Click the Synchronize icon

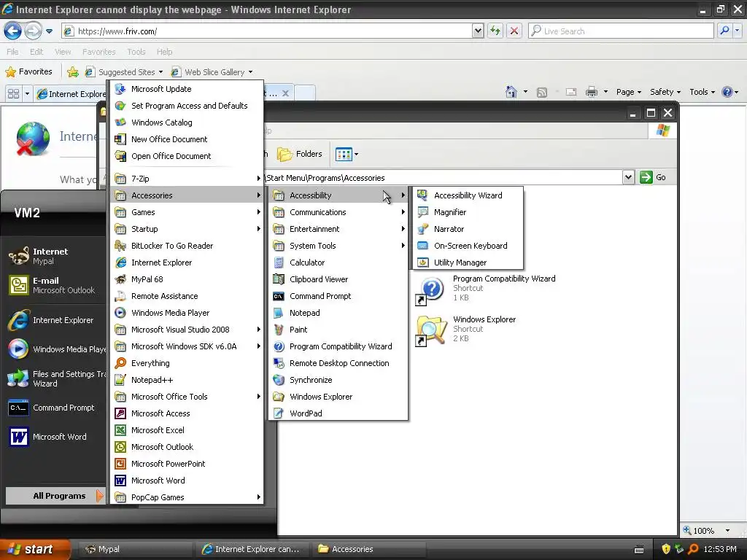(279, 380)
